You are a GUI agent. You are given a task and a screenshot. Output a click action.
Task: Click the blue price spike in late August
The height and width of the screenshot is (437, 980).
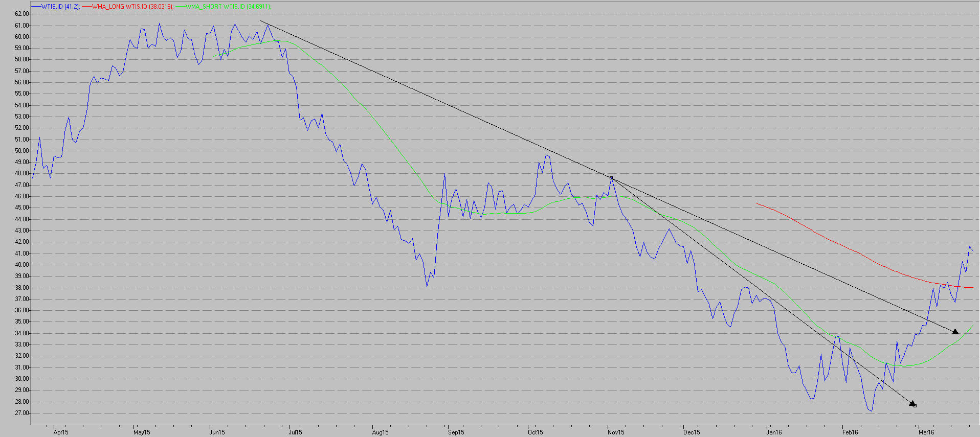point(444,174)
